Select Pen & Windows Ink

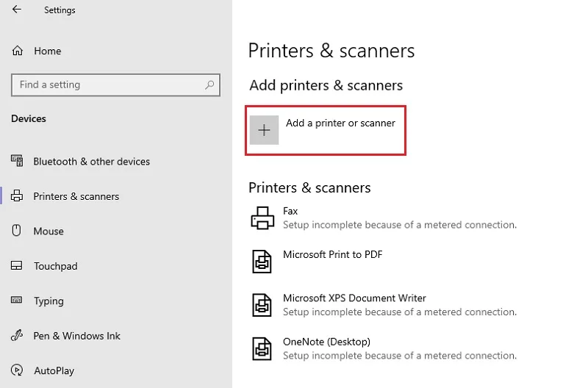pos(77,336)
